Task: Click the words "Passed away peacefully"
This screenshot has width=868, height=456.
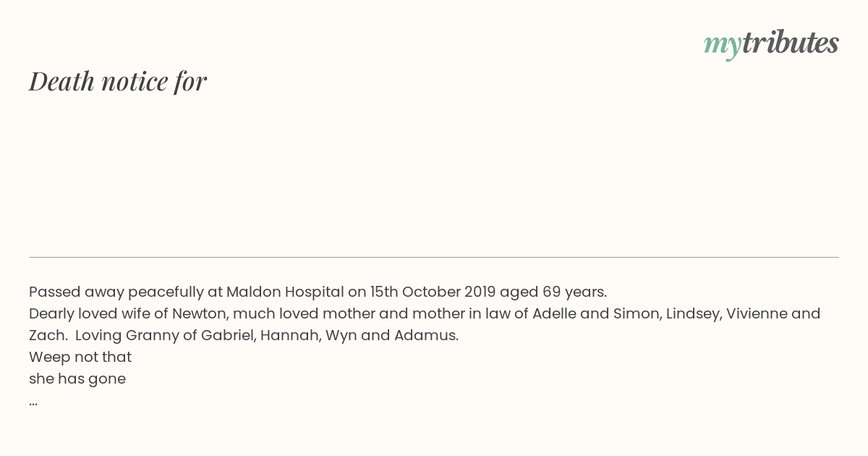Action: point(116,292)
